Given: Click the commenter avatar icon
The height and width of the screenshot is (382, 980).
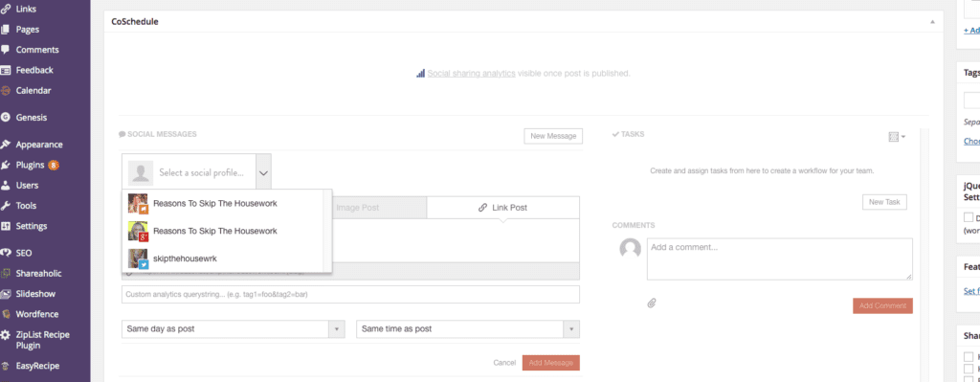Looking at the screenshot, I should tap(630, 248).
